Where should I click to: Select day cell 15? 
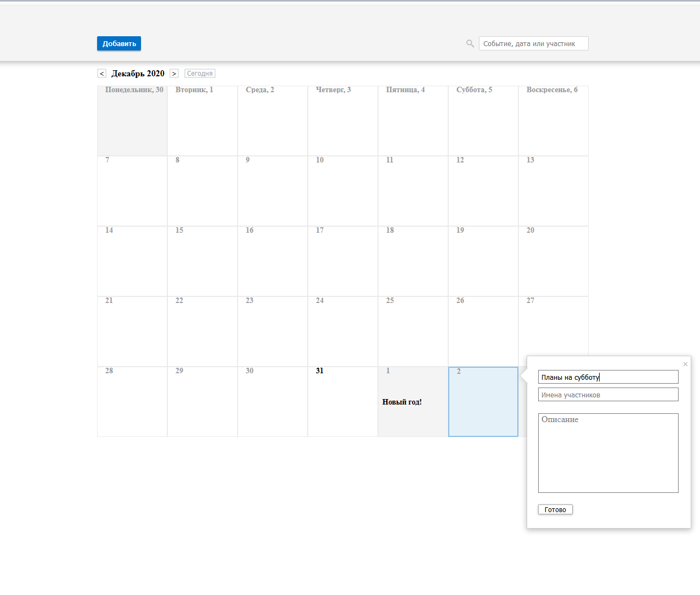[202, 261]
